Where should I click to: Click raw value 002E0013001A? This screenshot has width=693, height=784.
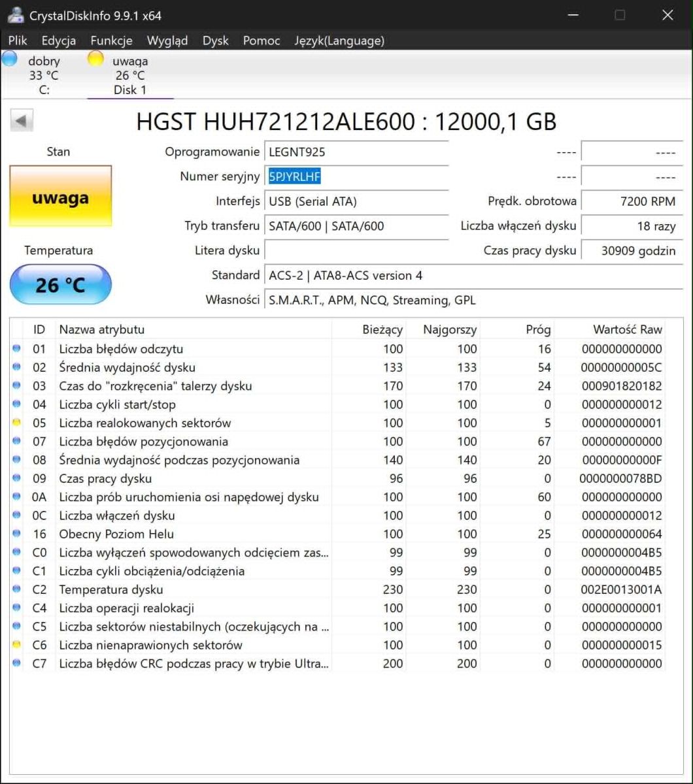click(621, 589)
